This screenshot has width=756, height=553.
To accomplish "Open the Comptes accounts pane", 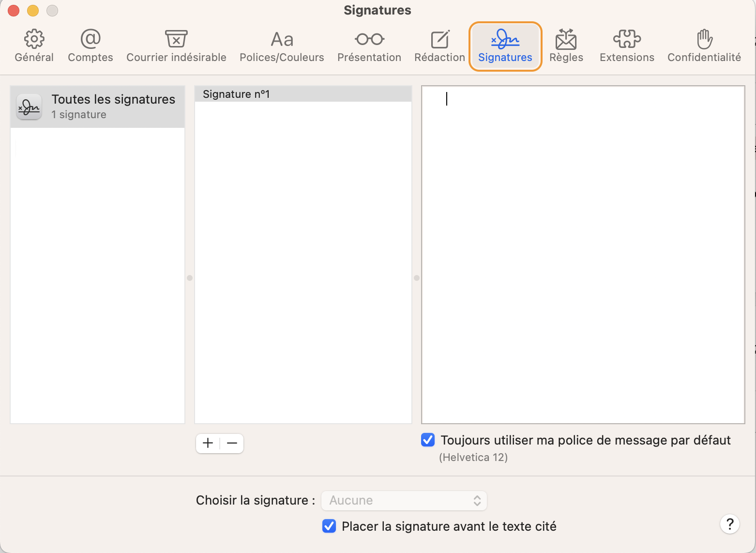I will [91, 46].
